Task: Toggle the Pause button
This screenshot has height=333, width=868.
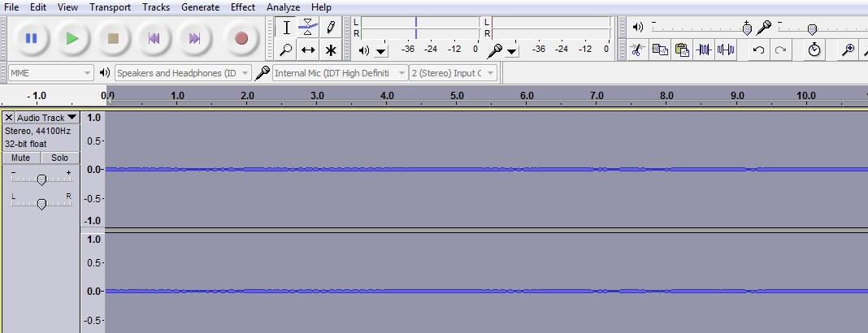Action: point(31,38)
